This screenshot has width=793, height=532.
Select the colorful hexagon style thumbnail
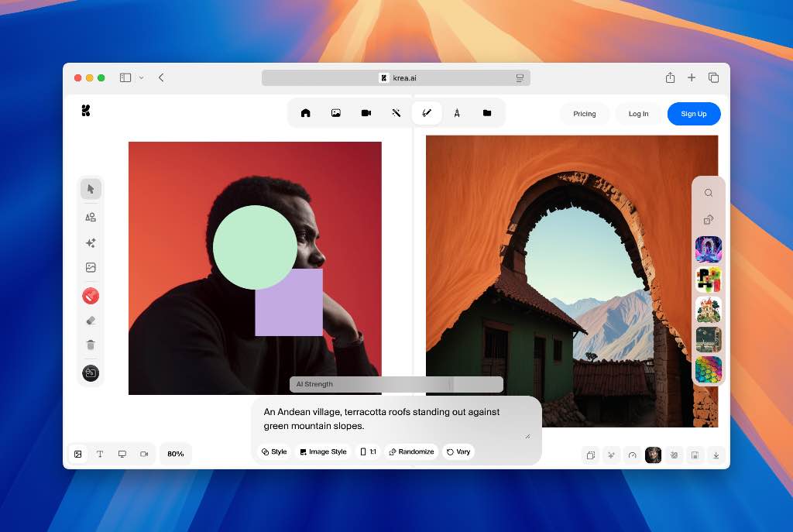(708, 369)
